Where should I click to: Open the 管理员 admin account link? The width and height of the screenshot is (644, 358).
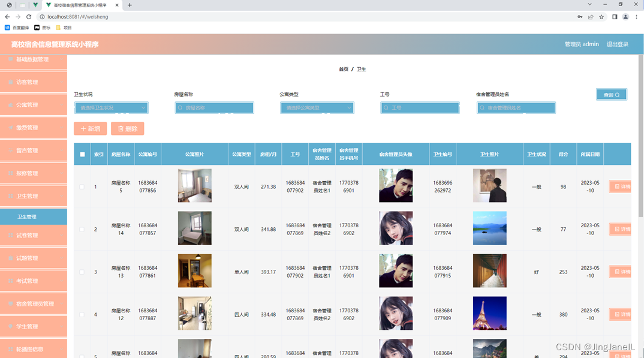(x=582, y=44)
